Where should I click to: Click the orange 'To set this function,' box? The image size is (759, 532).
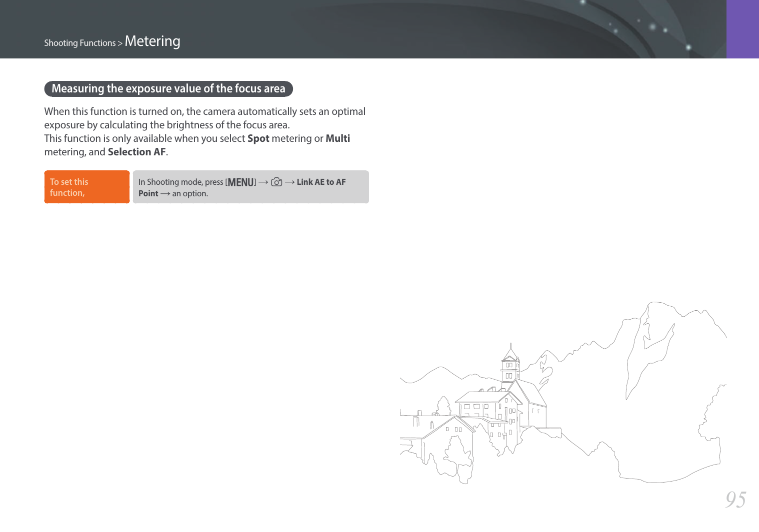point(87,187)
